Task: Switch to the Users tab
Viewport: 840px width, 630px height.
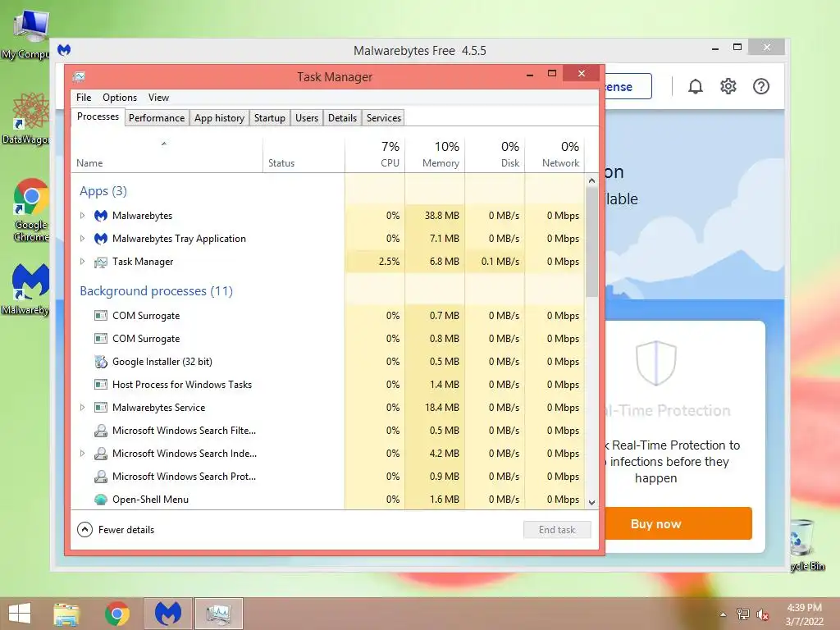Action: point(307,118)
